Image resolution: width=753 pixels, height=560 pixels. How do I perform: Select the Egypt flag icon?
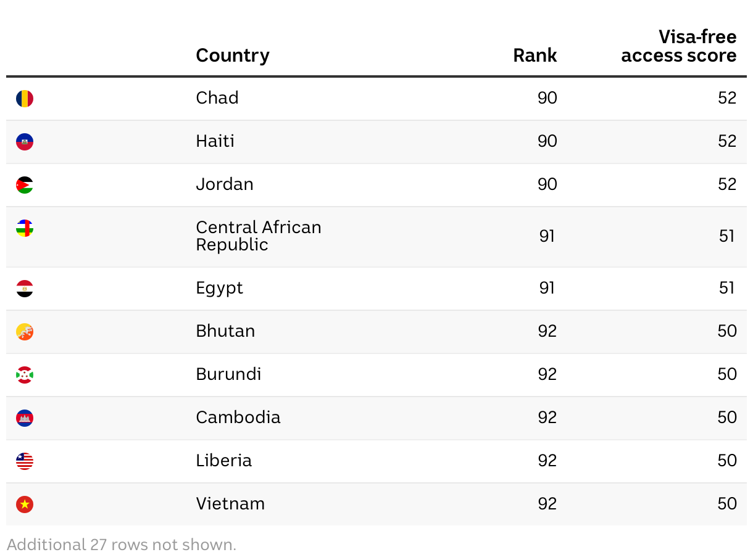click(25, 289)
